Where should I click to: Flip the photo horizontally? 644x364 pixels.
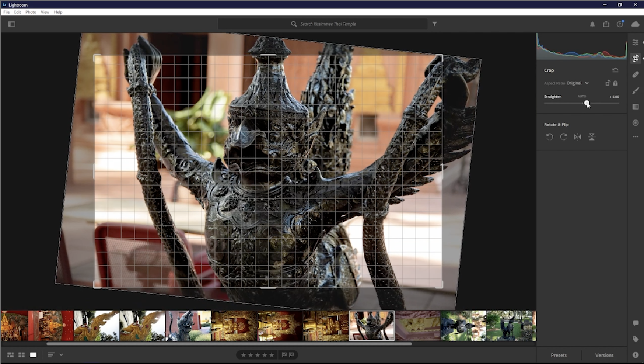[578, 136]
